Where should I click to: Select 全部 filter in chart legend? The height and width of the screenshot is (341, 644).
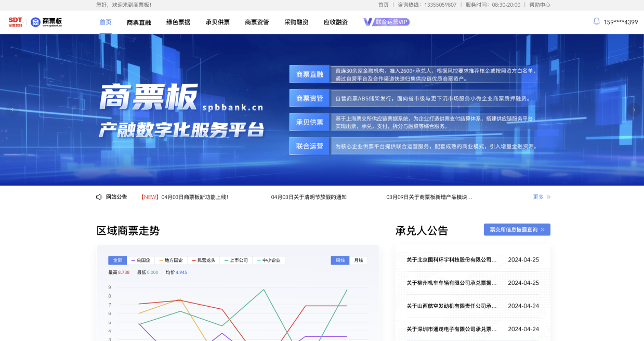(117, 260)
